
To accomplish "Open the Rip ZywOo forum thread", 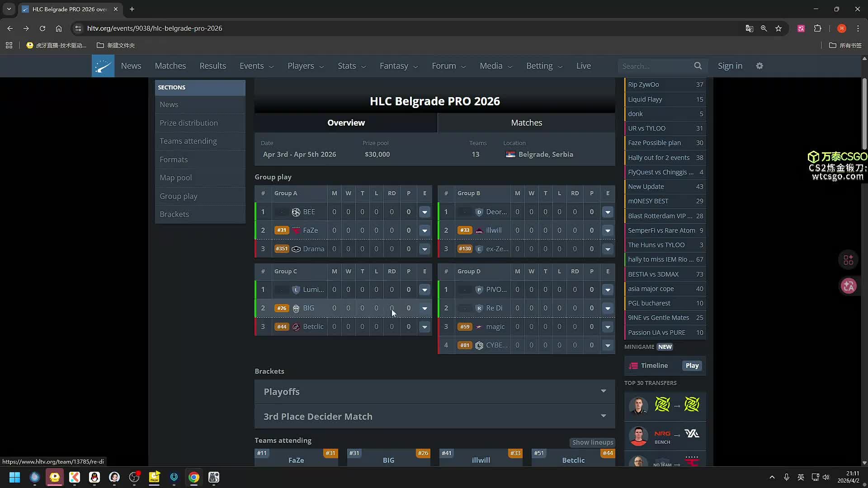I will click(x=643, y=84).
